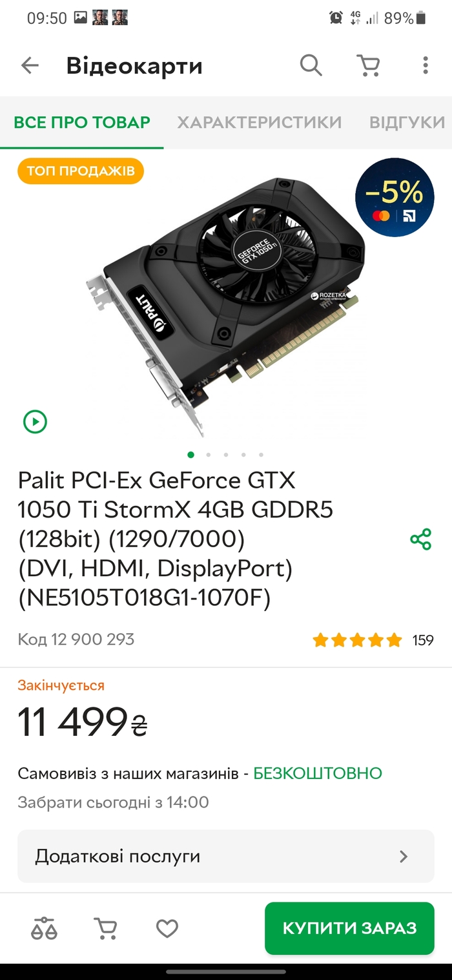Open the 159 reviews star rating
This screenshot has width=452, height=980.
(373, 640)
